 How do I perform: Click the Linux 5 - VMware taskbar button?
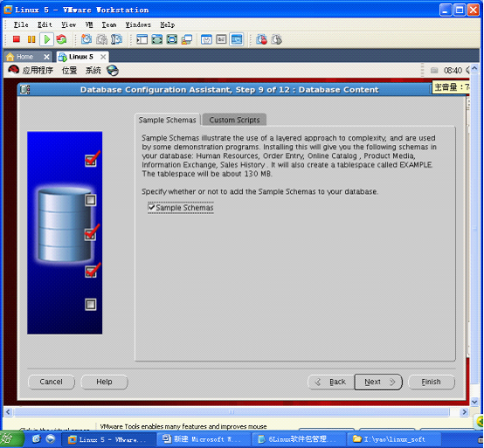108,439
